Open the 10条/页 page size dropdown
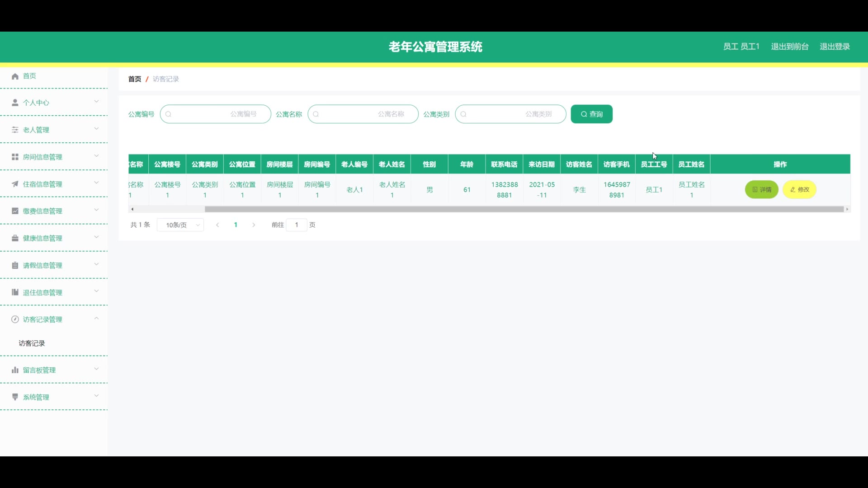The width and height of the screenshot is (868, 488). click(x=180, y=225)
